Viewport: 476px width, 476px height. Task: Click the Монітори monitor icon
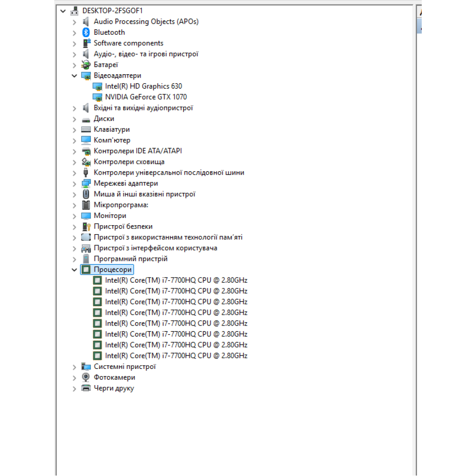click(x=86, y=216)
